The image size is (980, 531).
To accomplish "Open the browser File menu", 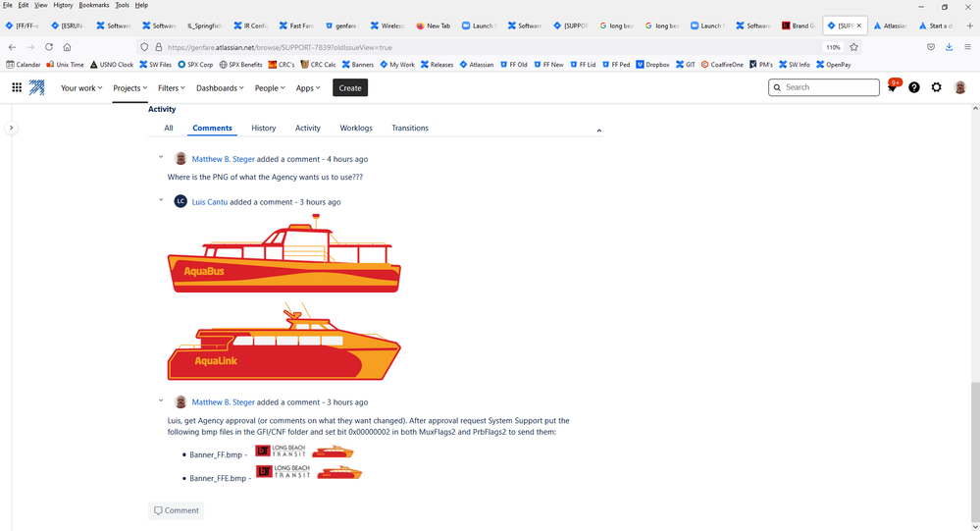I will point(8,5).
